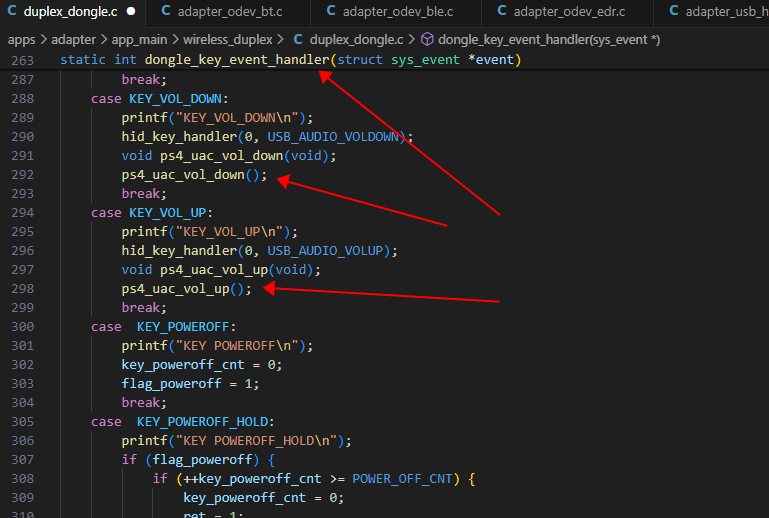Screen dimensions: 769x518
Task: Click line number 294
Action: coord(23,213)
